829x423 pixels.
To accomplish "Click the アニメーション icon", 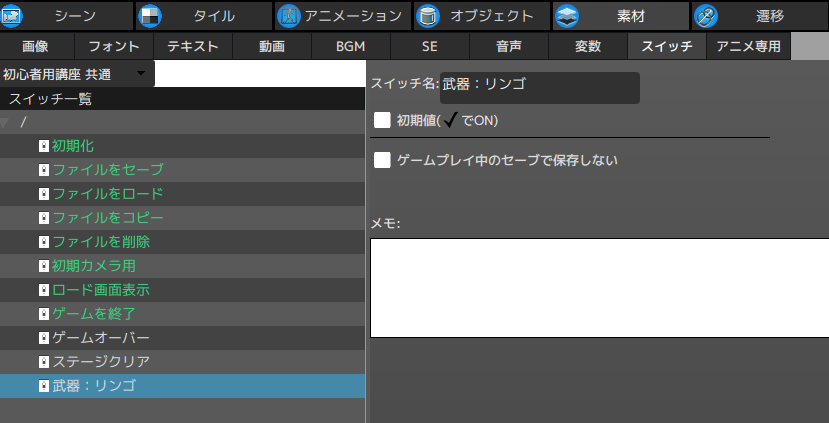I will (289, 16).
